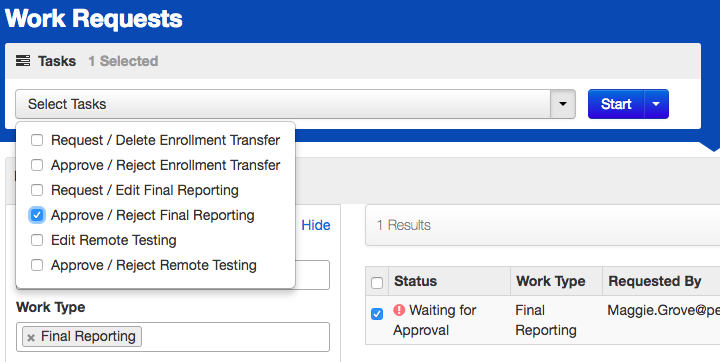Toggle the select-all checkbox in table header
The image size is (720, 362).
(x=377, y=283)
